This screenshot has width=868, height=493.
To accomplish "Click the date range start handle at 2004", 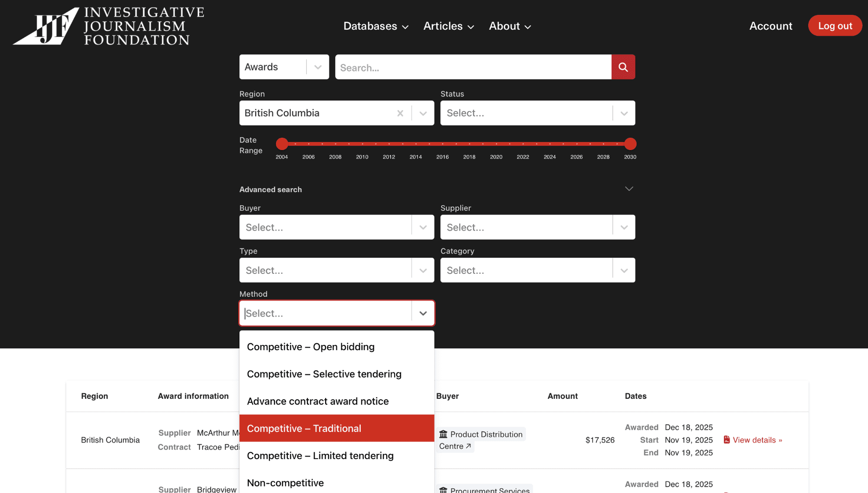I will pyautogui.click(x=282, y=144).
